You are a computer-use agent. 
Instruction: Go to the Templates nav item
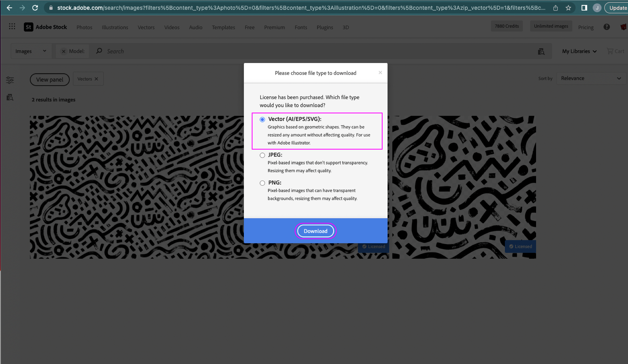coord(223,27)
